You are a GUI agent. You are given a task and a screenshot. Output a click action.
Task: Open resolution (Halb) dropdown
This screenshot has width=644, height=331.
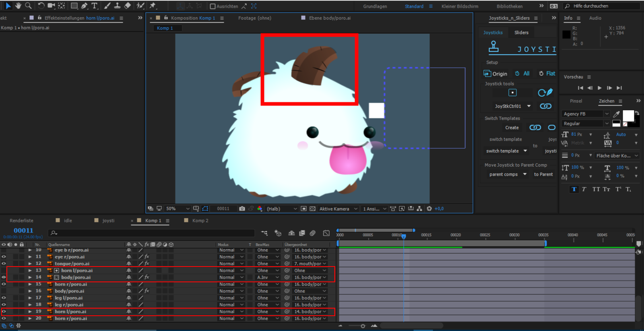[282, 209]
